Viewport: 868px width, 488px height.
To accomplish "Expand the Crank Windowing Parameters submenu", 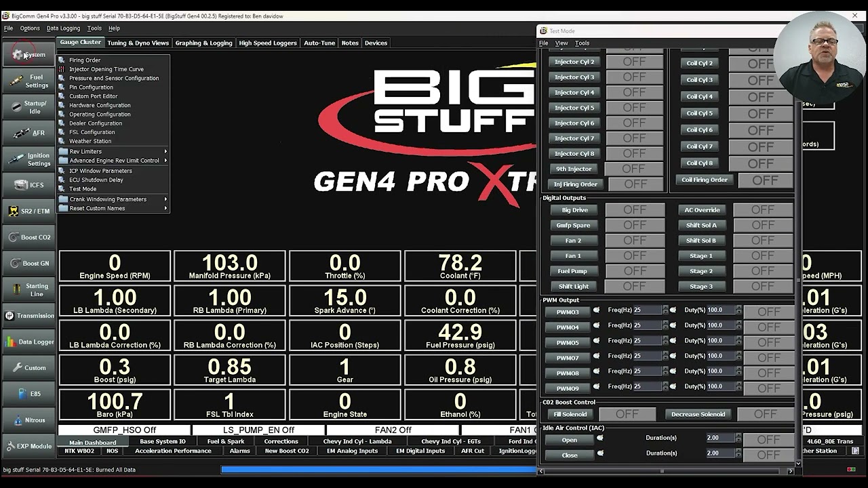I will [x=113, y=199].
